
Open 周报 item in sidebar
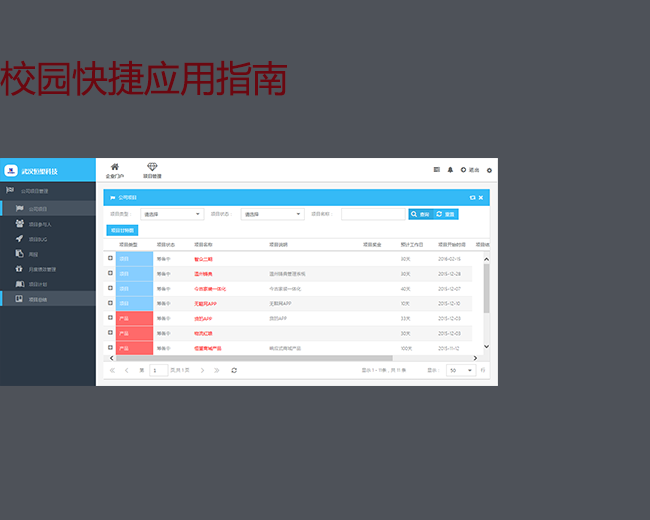pos(48,254)
